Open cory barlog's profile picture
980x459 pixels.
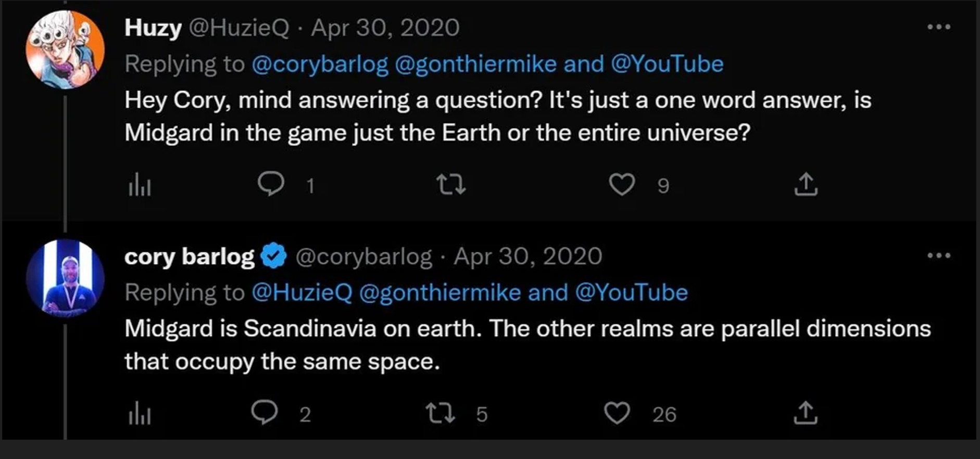(65, 278)
